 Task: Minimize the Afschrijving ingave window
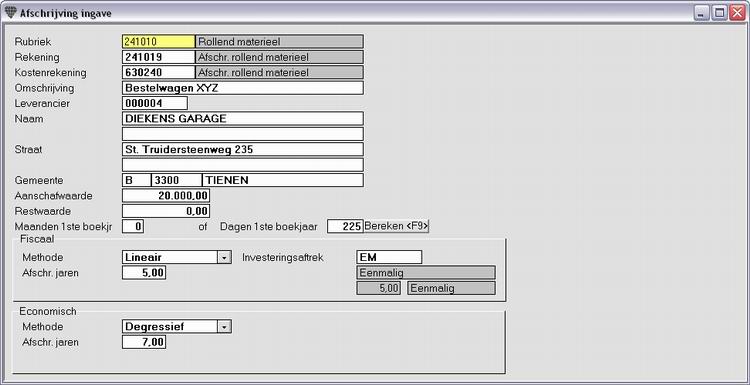[702, 13]
